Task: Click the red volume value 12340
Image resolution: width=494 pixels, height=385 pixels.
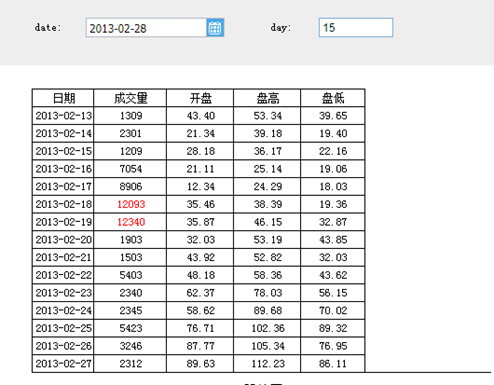Action: tap(131, 222)
